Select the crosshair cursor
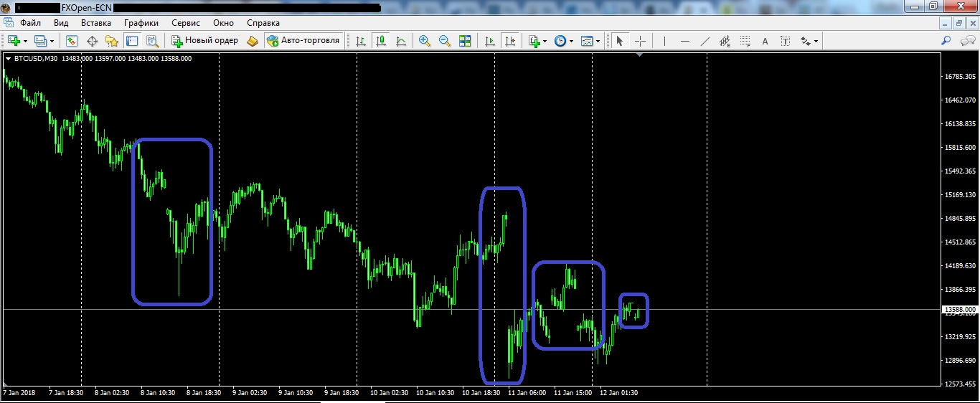Screen dimensions: 980x403 (640, 41)
